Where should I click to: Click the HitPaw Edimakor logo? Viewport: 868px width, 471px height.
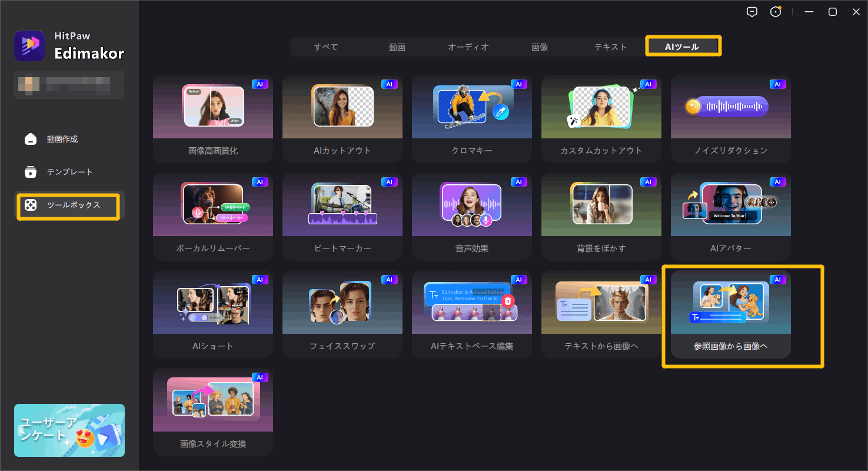click(29, 46)
